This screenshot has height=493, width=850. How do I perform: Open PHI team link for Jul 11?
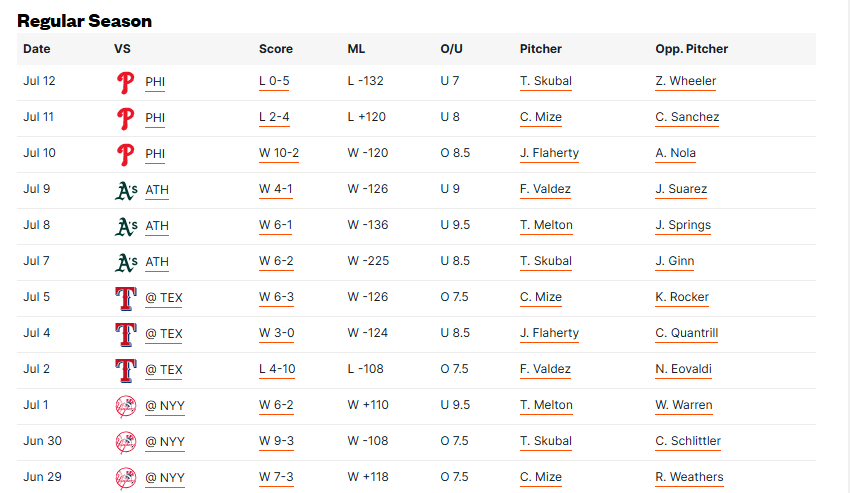point(155,118)
